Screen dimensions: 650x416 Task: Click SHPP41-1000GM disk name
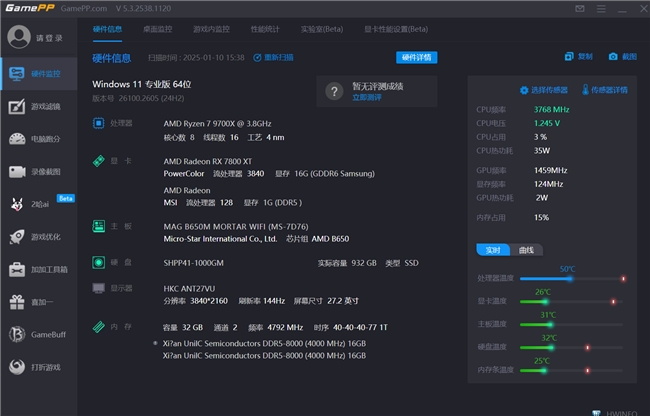(194, 263)
